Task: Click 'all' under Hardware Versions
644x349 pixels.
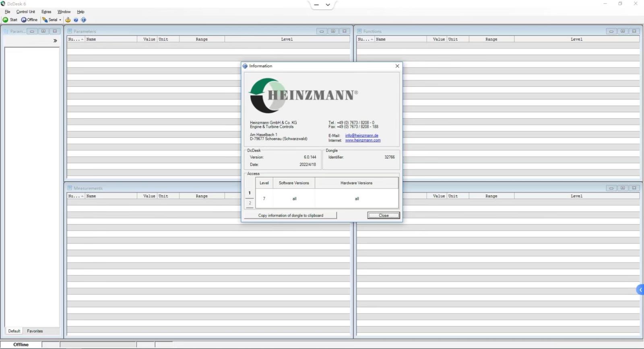Action: tap(357, 199)
